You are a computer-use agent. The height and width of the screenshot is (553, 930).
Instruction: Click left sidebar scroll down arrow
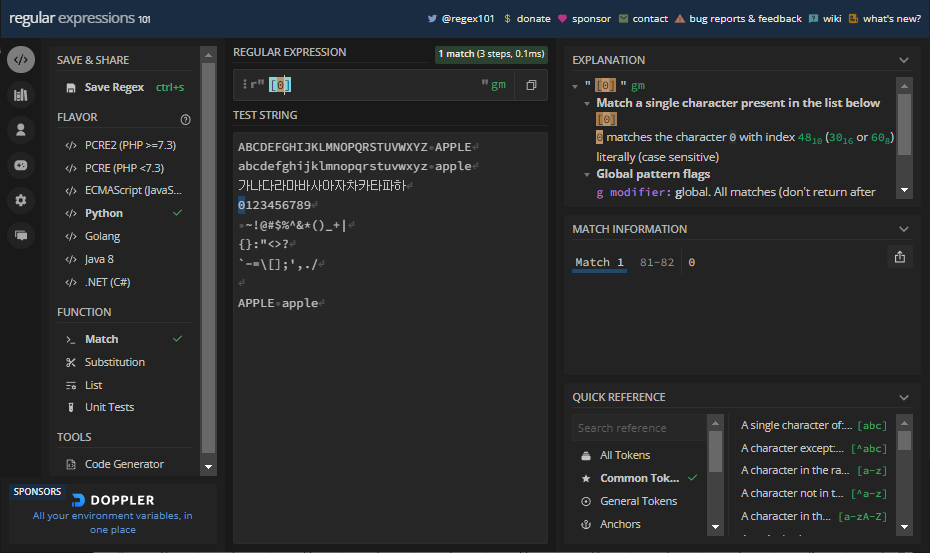pos(208,467)
